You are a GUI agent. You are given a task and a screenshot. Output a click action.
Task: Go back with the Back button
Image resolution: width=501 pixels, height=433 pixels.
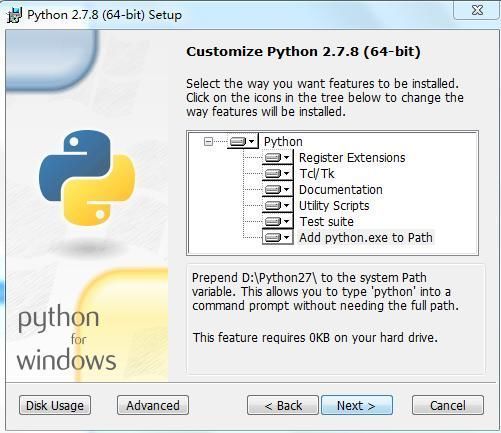283,405
